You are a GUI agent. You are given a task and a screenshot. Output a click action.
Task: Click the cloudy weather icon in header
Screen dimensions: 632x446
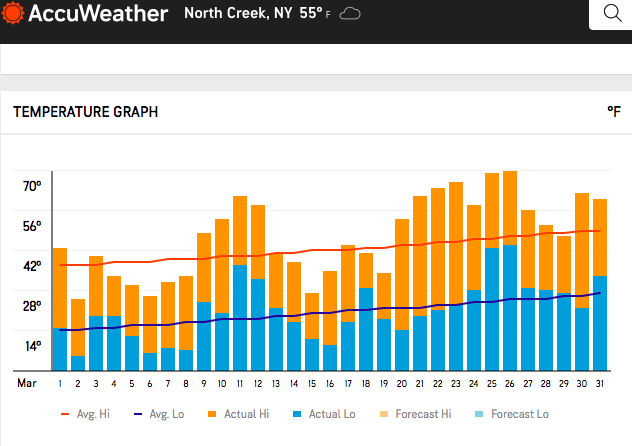tap(350, 14)
